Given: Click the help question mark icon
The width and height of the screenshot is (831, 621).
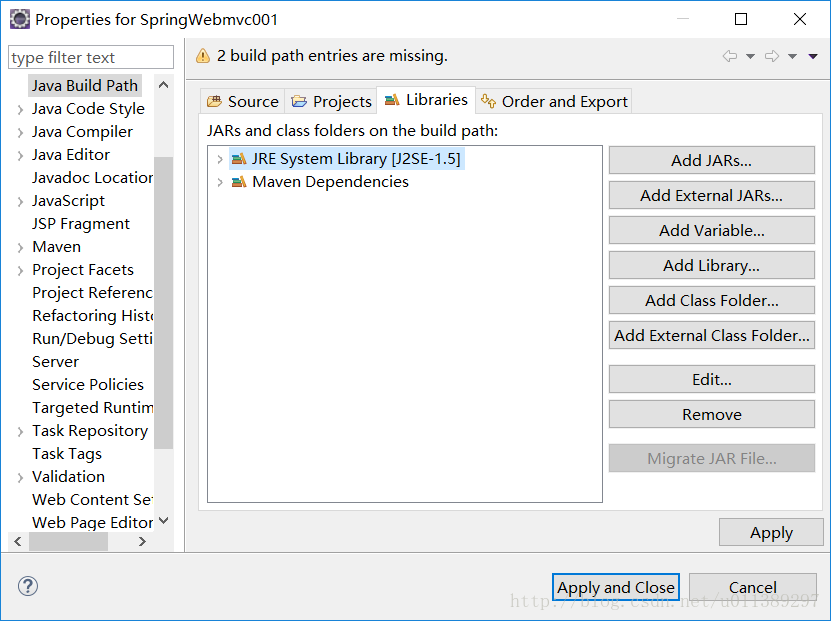Looking at the screenshot, I should (28, 586).
